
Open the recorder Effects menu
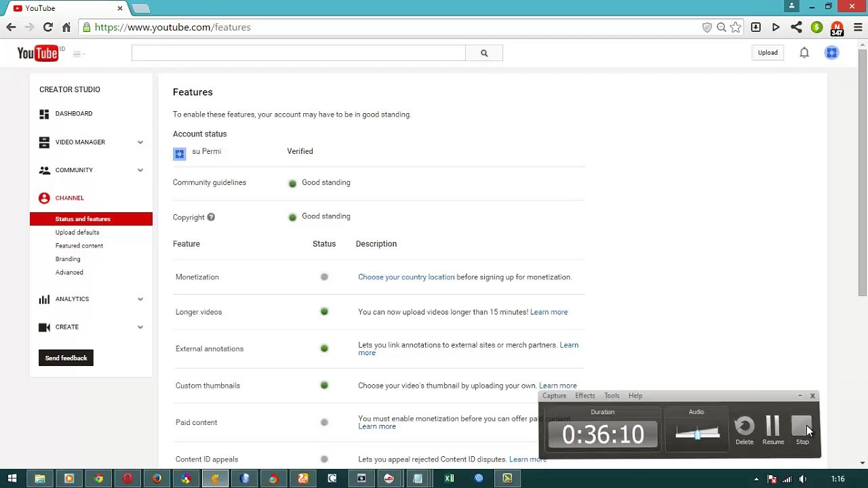(x=585, y=396)
